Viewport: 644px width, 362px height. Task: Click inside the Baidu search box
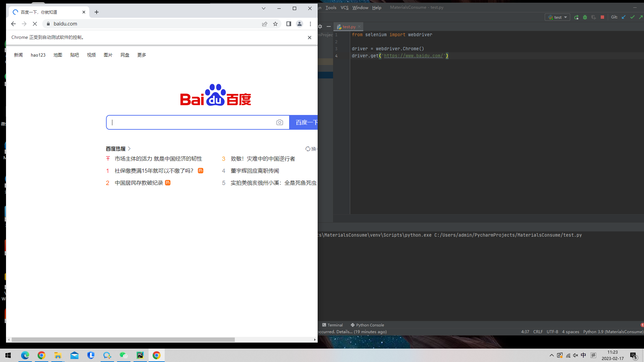click(191, 122)
